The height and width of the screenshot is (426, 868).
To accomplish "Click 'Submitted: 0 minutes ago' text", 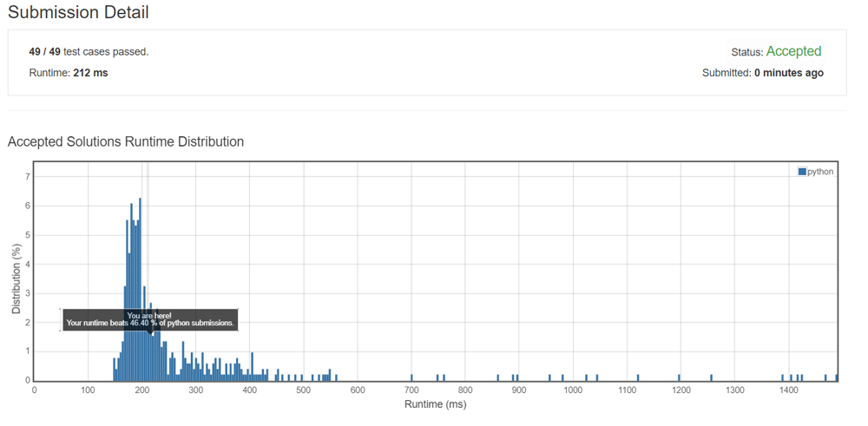I will (762, 73).
